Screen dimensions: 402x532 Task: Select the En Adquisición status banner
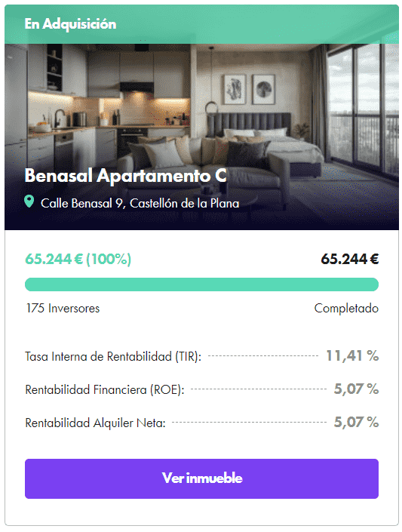(x=201, y=24)
